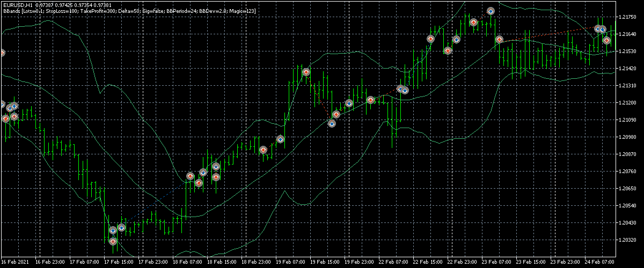The image size is (644, 268).
Task: Select the blue buy arrow near 1.21640 at 22 Feb 23:00
Action: [456, 39]
